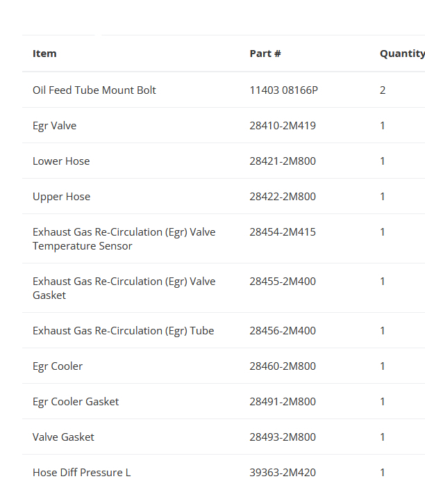The image size is (425, 504).
Task: Click part number 28410-2M419
Action: (283, 126)
